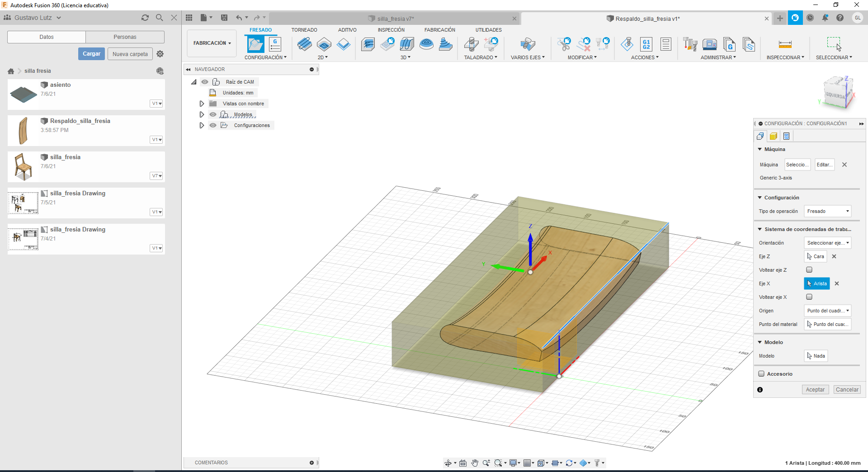Select the 2D adaptive clearing icon

[304, 44]
